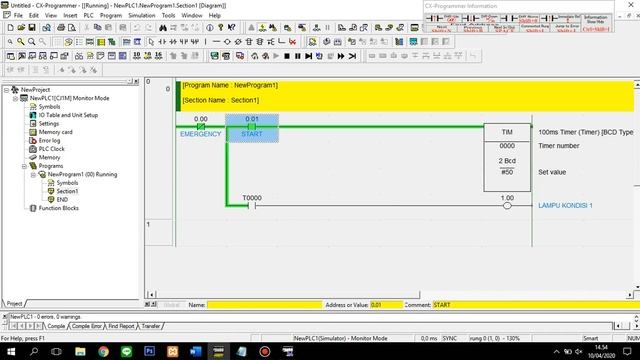Select END section in the tree
Screen dimensions: 640x360
[x=62, y=200]
